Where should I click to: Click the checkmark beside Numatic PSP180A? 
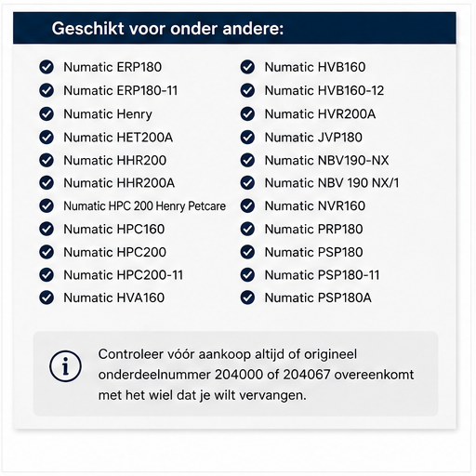point(247,297)
